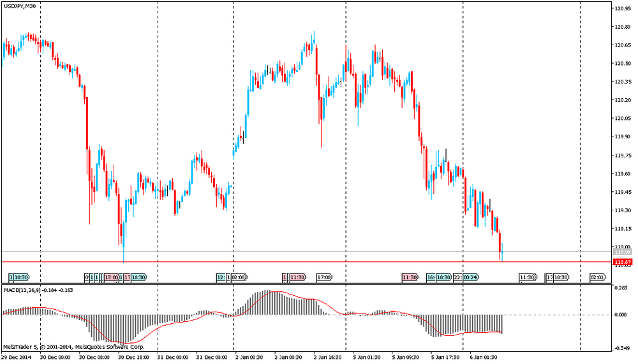Click the 0.283 MACD scale value
638x364 pixels.
(620, 288)
